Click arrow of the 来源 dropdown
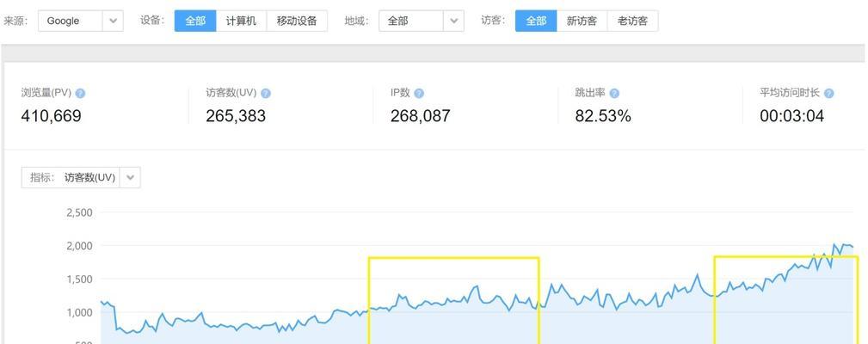Screen dimensions: 868x344 pos(113,21)
